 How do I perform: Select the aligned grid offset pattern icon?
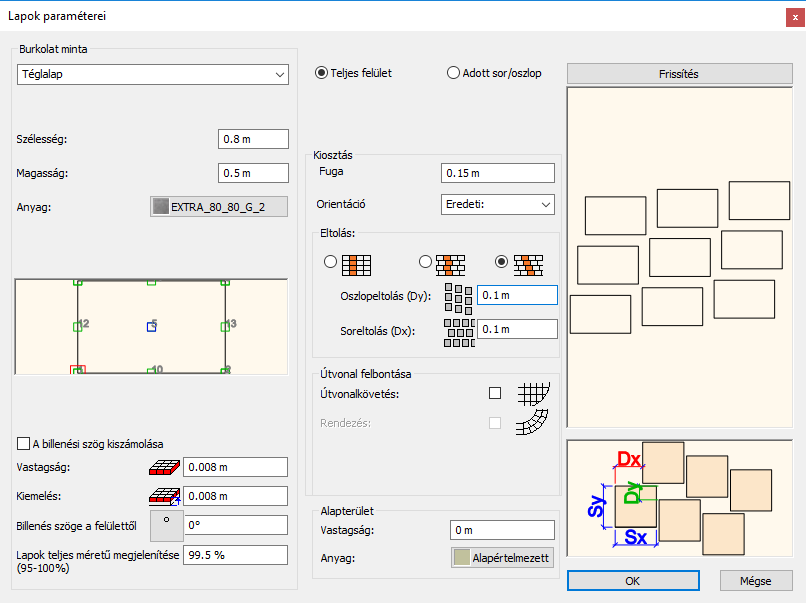tap(356, 265)
